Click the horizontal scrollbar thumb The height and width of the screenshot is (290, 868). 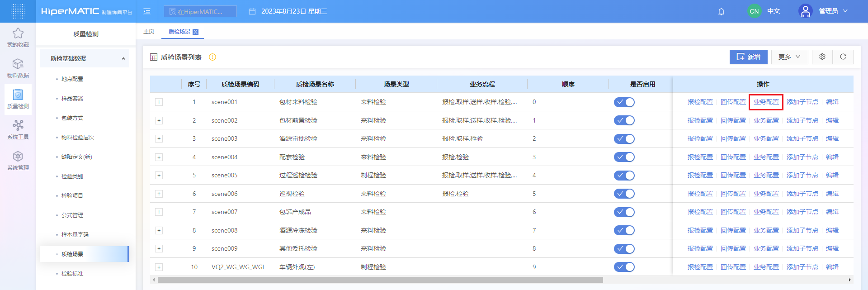[380, 280]
